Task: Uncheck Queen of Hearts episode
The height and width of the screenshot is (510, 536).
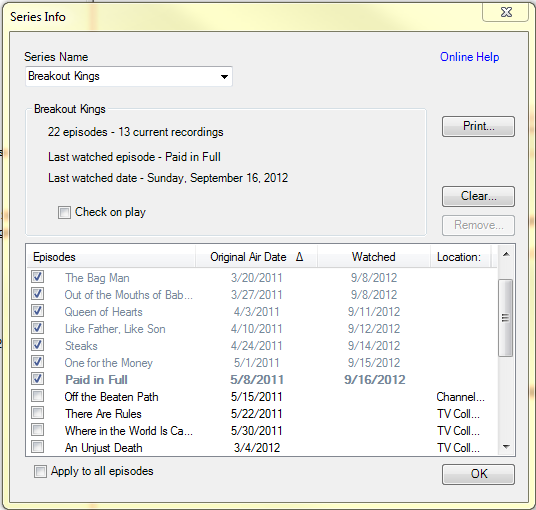Action: point(37,311)
